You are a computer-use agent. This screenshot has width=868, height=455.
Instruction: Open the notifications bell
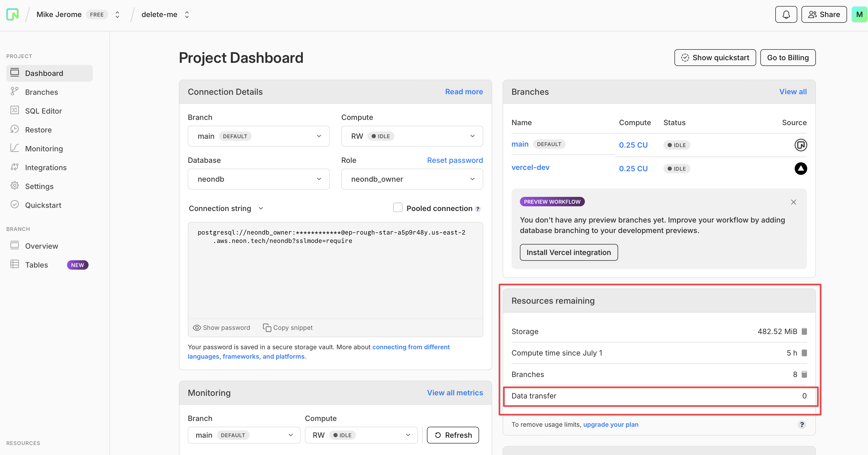[x=786, y=14]
